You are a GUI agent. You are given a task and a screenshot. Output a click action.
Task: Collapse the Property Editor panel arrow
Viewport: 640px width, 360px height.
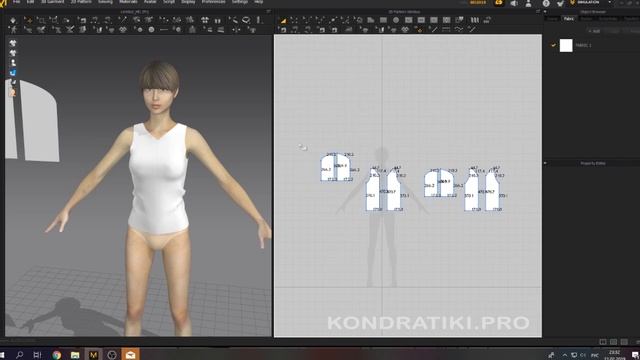(x=545, y=163)
